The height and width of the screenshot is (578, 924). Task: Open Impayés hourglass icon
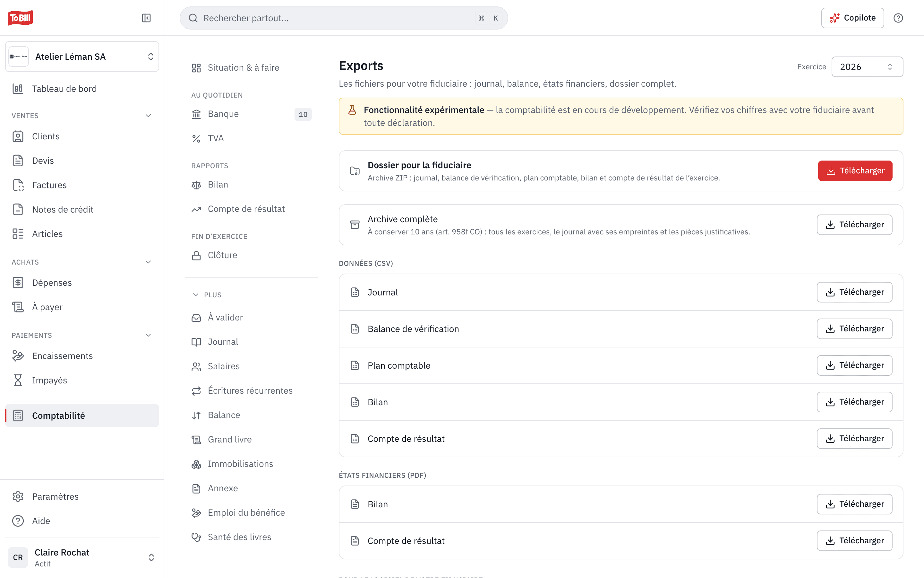point(18,381)
